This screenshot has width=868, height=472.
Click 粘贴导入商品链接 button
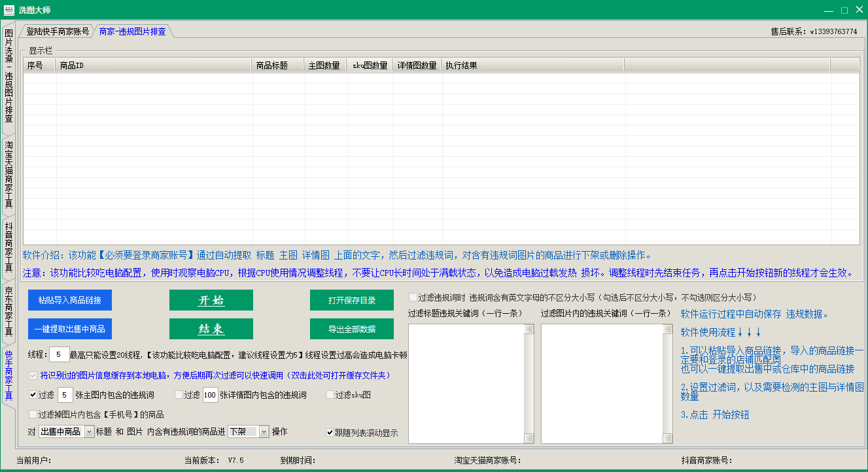[70, 300]
